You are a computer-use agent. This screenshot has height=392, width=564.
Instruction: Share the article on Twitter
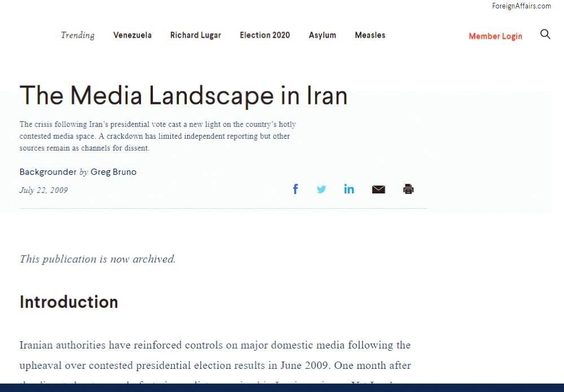[x=321, y=190]
